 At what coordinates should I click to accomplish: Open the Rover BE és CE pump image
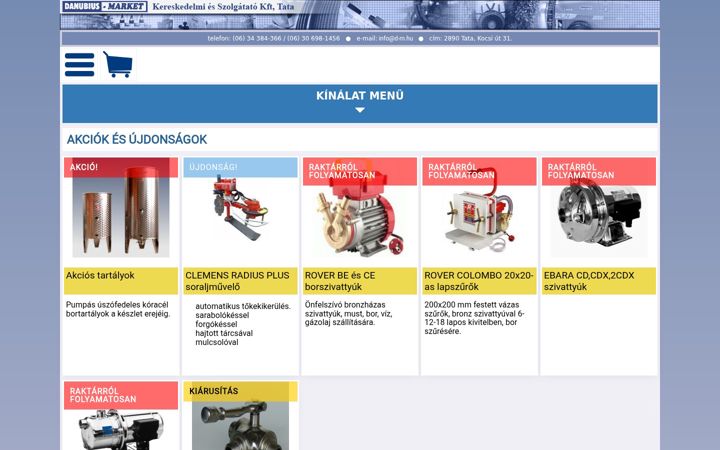(x=360, y=209)
